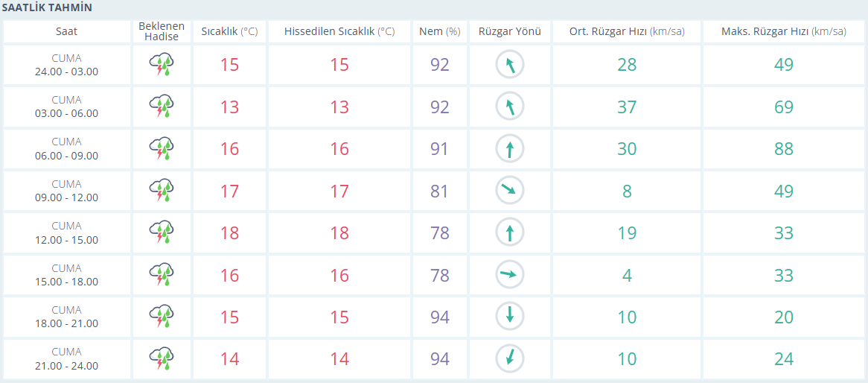868x383 pixels.
Task: Click the Rüzgar Yönü column header
Action: [x=510, y=31]
